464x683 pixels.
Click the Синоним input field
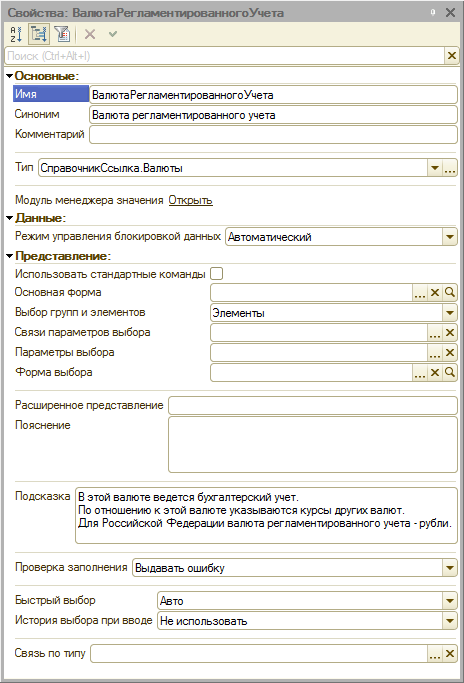coord(273,115)
